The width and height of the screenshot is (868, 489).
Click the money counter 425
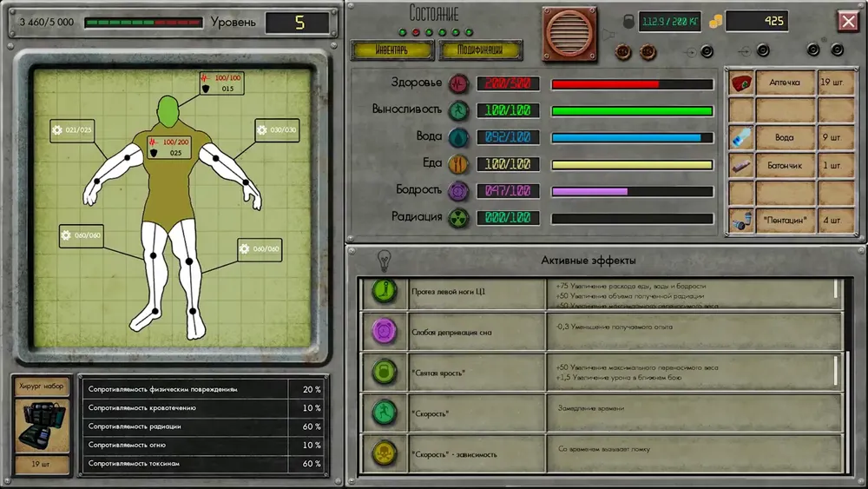(x=757, y=21)
